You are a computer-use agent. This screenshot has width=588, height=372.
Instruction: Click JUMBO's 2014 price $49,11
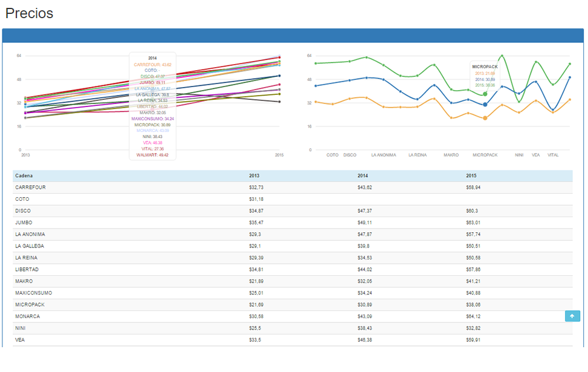[x=365, y=223]
